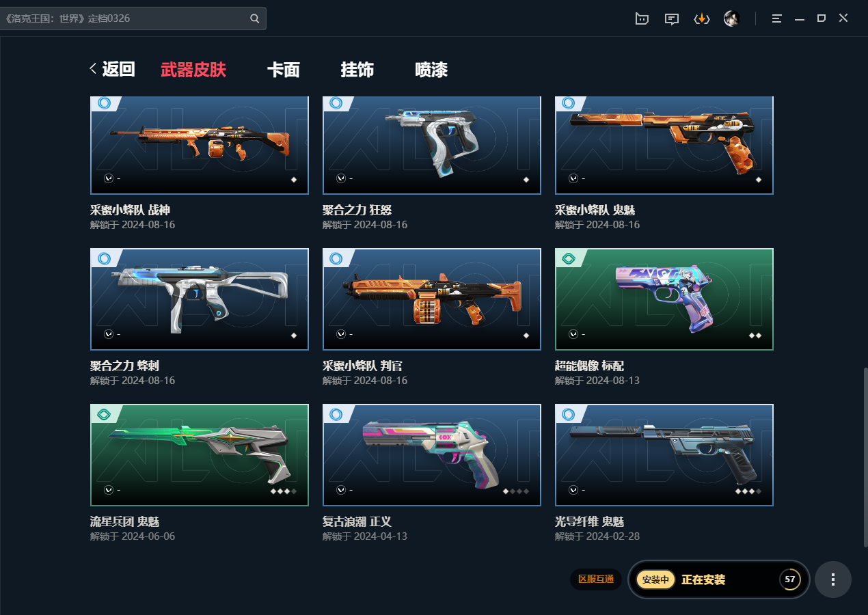Open the user avatar profile
868x615 pixels.
coord(732,18)
